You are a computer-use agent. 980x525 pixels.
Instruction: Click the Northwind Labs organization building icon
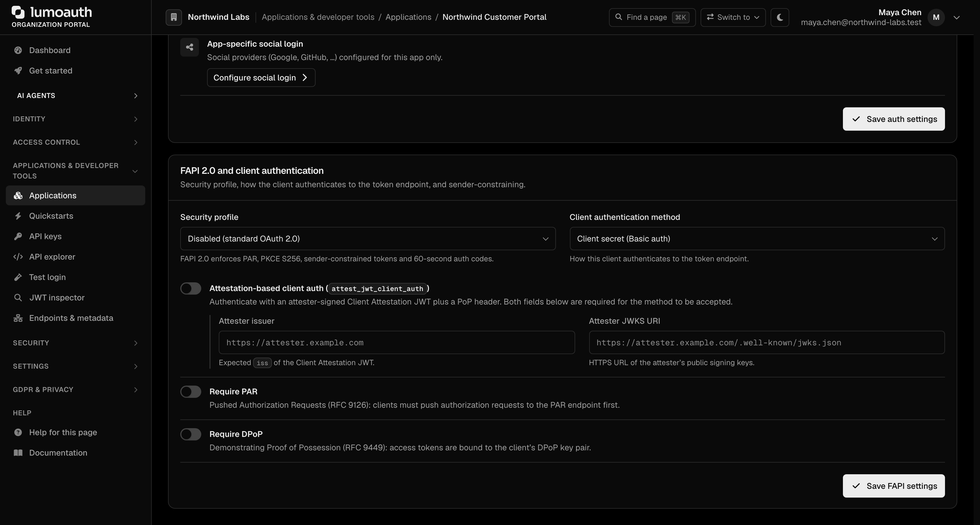(x=174, y=17)
